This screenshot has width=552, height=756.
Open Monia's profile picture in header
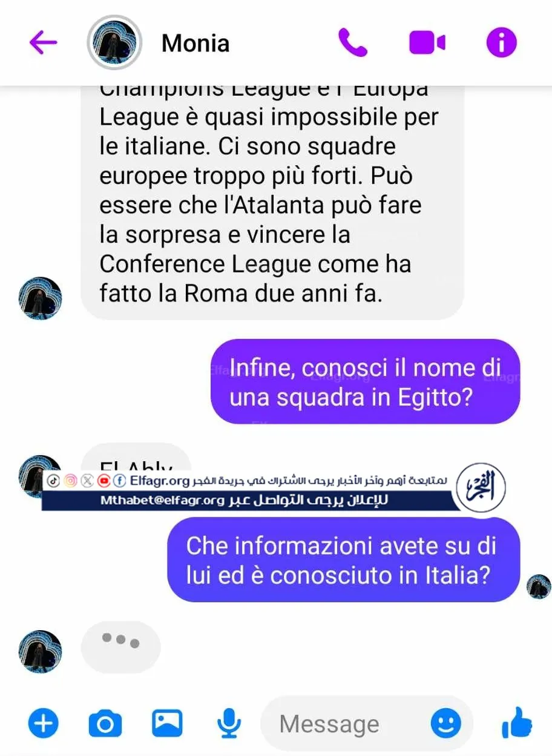tap(114, 43)
